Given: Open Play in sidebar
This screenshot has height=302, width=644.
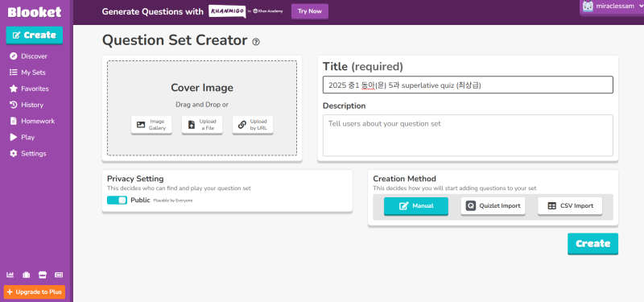Looking at the screenshot, I should pyautogui.click(x=22, y=137).
